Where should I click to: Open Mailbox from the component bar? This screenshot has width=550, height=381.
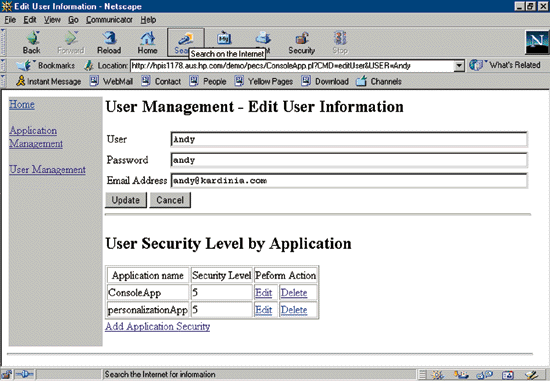click(461, 375)
